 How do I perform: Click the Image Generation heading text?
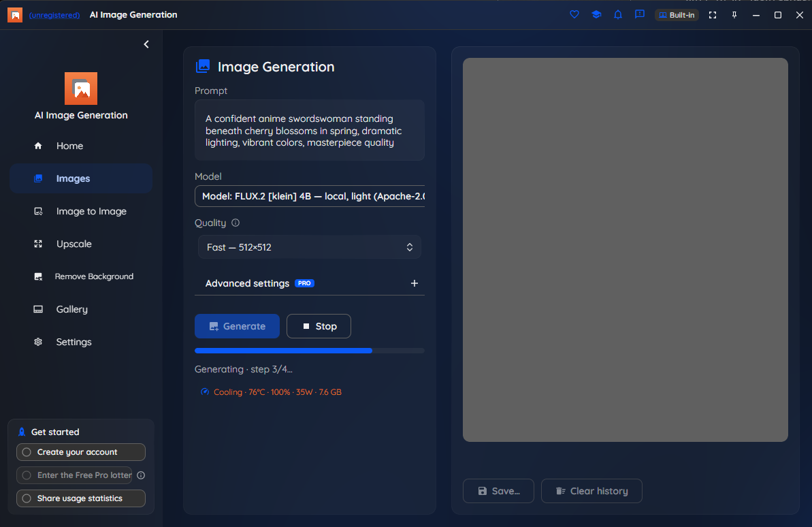coord(276,67)
